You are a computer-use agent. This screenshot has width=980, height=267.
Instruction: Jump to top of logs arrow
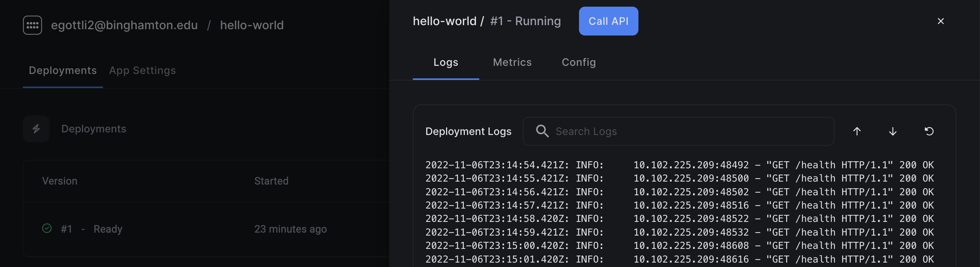[x=857, y=131]
